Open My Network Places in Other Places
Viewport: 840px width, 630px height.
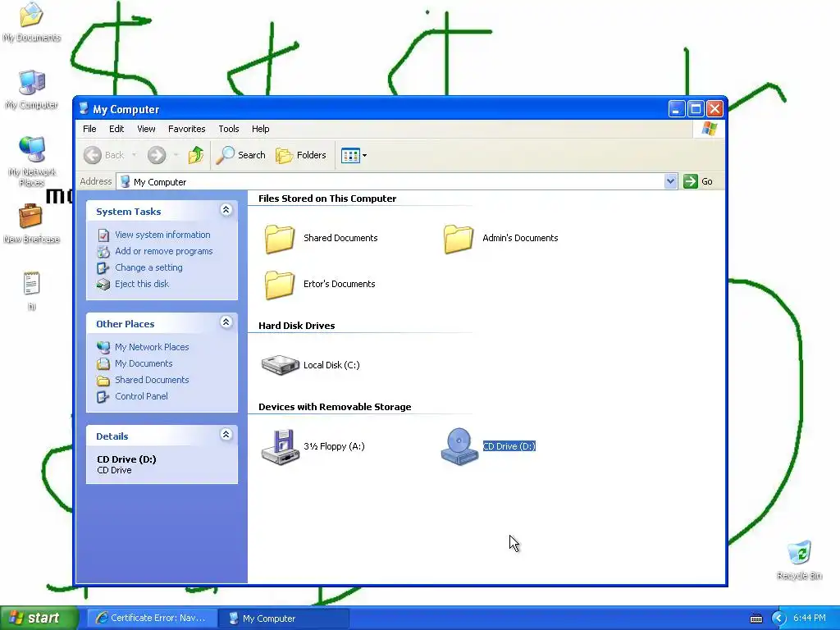(152, 347)
